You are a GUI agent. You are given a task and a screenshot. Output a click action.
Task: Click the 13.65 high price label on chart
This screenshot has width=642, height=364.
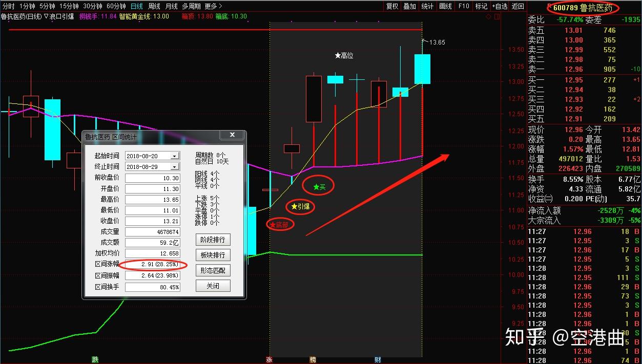437,42
